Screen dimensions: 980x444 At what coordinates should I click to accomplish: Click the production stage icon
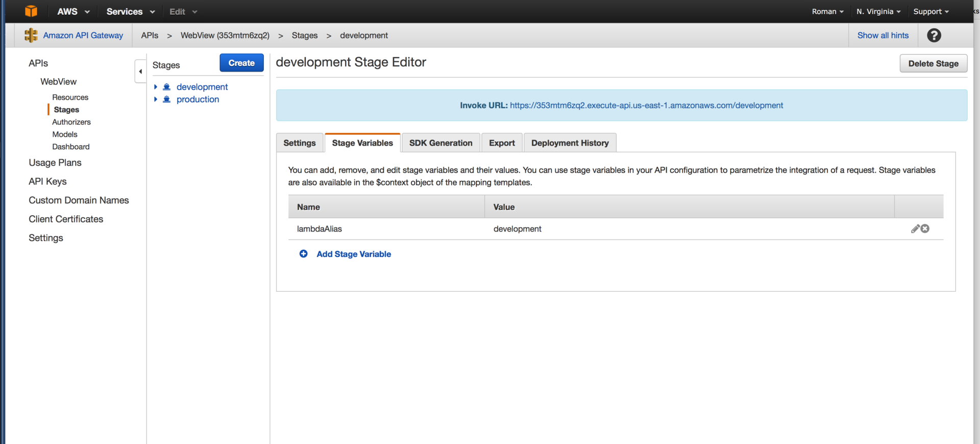(x=166, y=99)
